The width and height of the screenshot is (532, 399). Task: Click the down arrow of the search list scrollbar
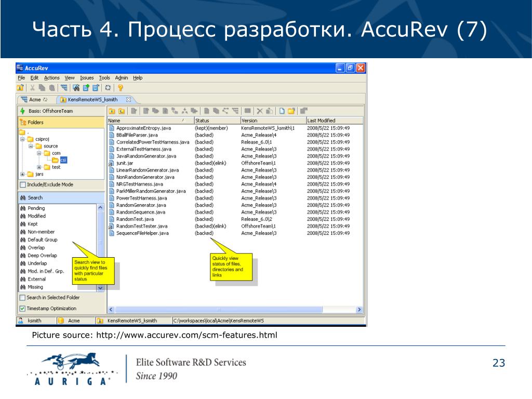point(100,288)
